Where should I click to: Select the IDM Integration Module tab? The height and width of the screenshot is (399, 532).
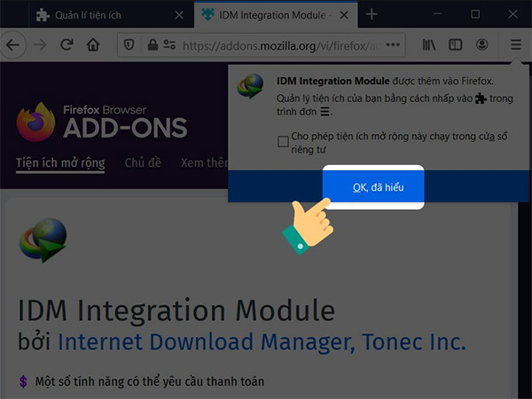click(276, 15)
